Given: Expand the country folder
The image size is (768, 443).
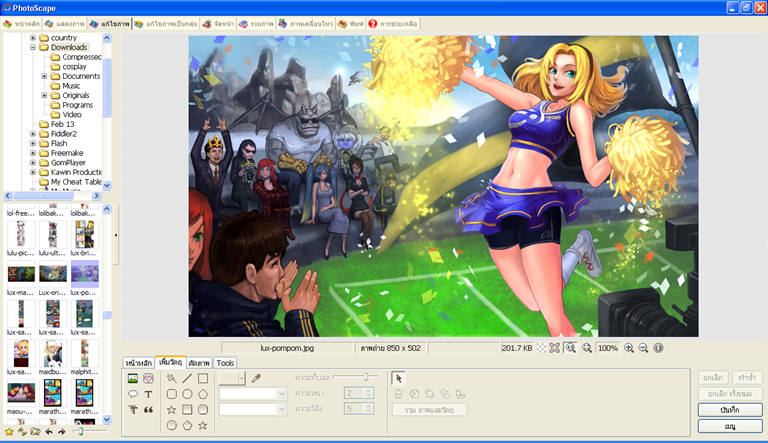Looking at the screenshot, I should (33, 38).
